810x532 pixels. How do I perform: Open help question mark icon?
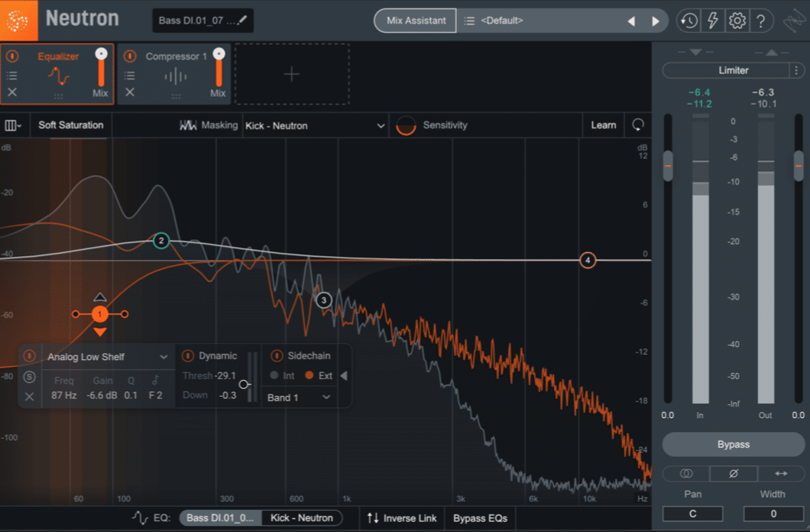coord(761,21)
